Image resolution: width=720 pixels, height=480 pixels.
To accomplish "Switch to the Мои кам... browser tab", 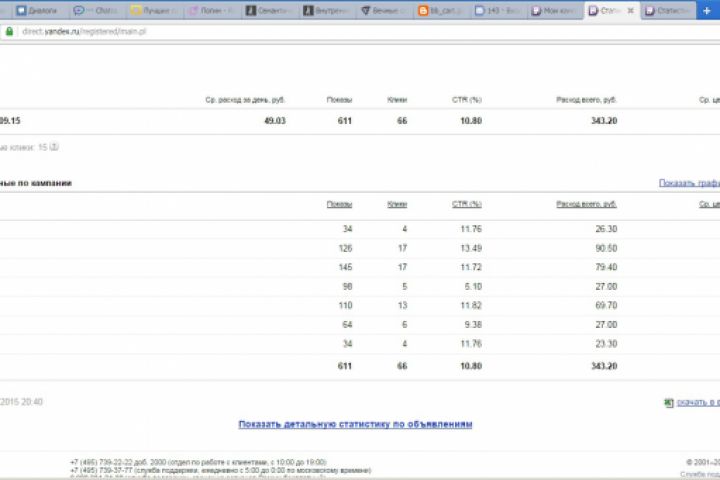I will [x=556, y=11].
